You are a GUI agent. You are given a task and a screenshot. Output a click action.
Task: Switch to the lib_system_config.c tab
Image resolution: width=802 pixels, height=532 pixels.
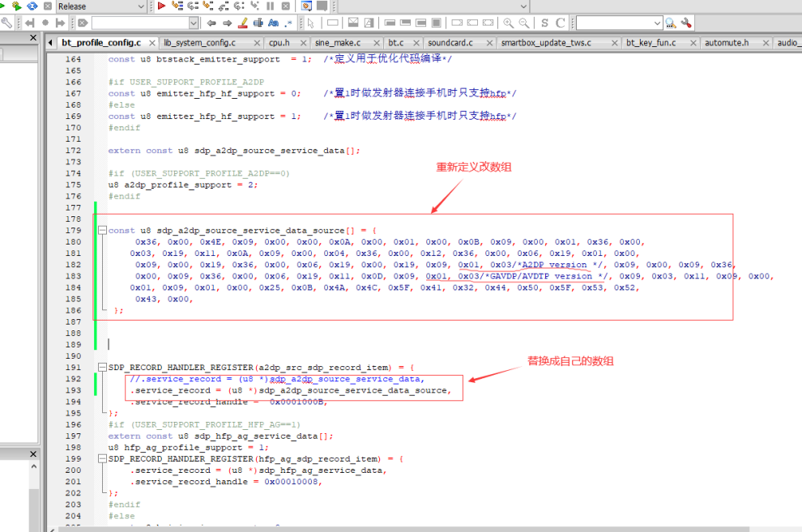[x=199, y=43]
